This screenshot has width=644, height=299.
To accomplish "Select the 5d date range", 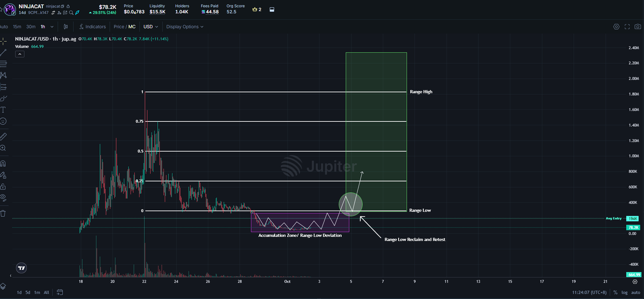I will point(28,293).
